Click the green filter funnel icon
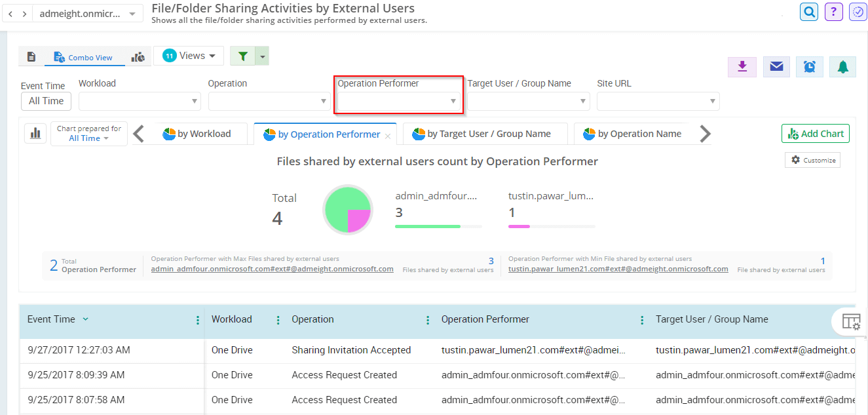The image size is (868, 415). pos(243,56)
